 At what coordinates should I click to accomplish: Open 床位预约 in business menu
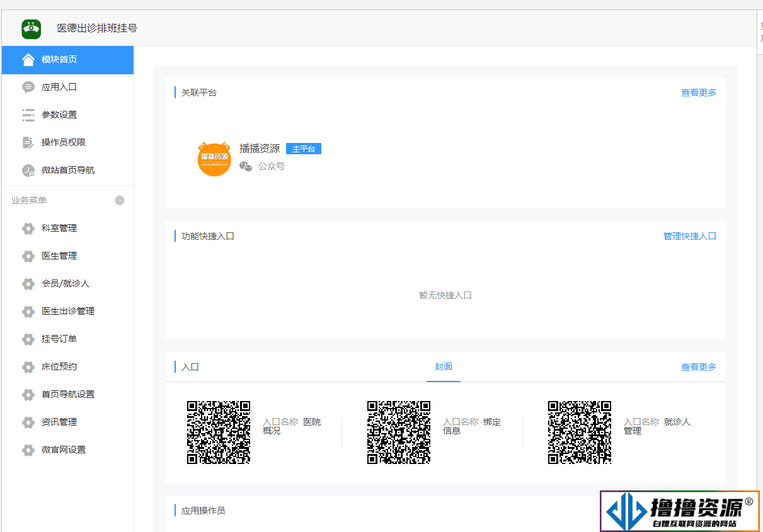point(67,366)
